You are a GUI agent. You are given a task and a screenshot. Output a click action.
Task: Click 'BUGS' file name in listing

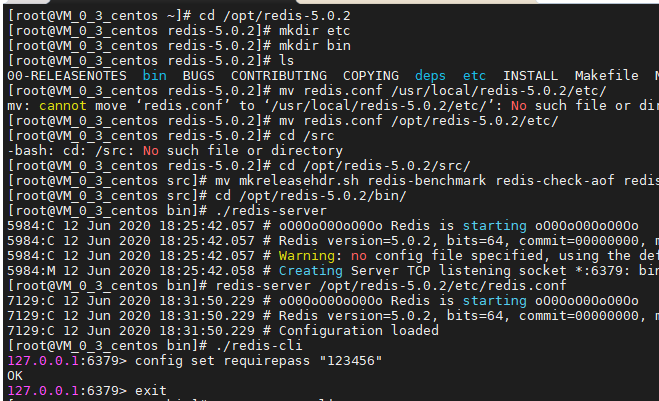[x=198, y=76]
